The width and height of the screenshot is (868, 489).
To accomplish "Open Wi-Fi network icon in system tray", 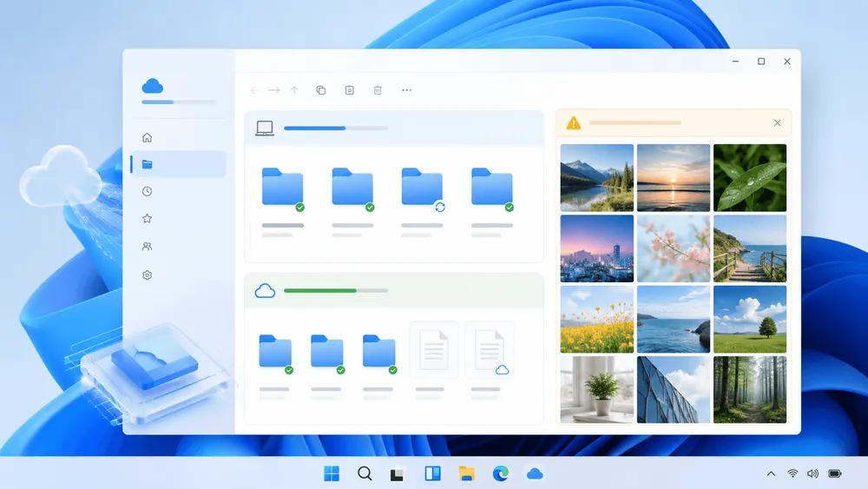I will coord(792,473).
